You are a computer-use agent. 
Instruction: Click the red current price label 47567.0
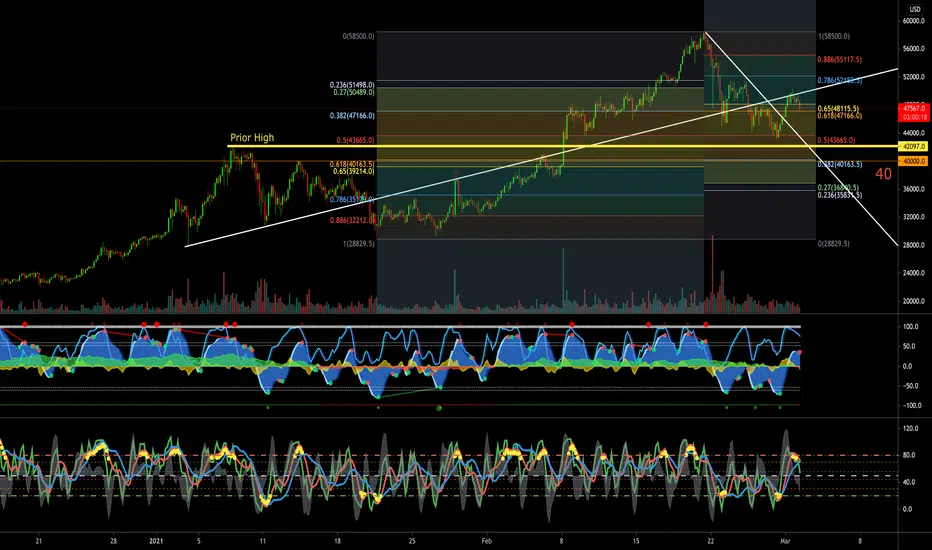point(914,109)
